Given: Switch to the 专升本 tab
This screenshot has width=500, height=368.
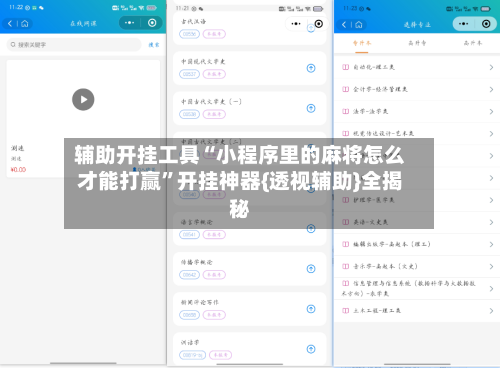Looking at the screenshot, I should click(x=362, y=43).
